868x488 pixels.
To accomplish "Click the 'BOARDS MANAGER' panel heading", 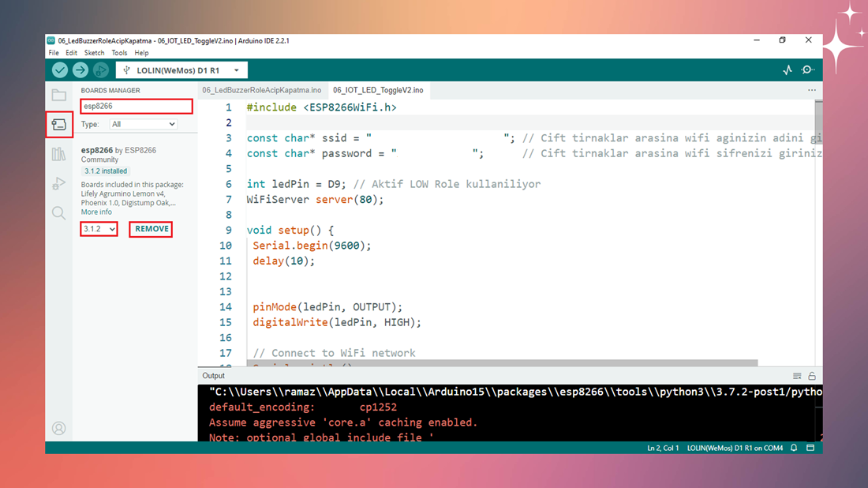I will pos(110,90).
